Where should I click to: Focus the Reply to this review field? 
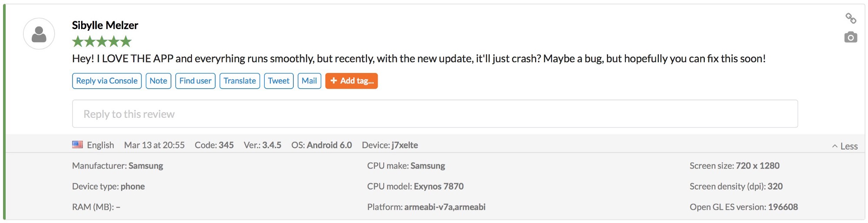435,114
